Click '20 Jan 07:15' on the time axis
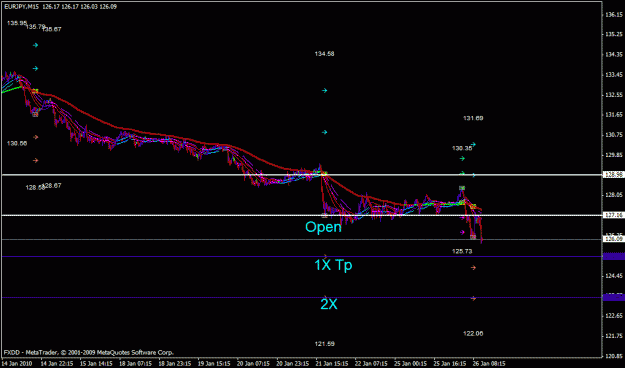 [253, 364]
